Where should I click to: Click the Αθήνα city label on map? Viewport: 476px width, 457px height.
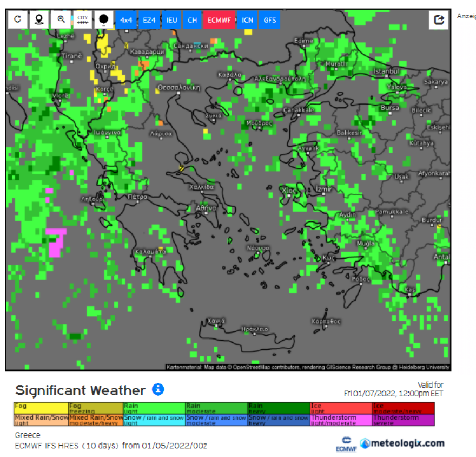click(206, 208)
